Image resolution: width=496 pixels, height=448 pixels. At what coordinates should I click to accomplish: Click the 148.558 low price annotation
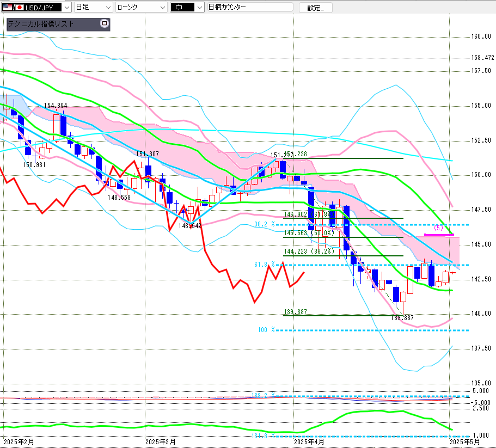(x=119, y=197)
